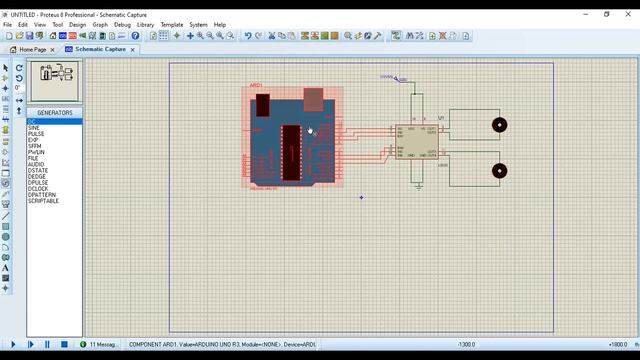
Task: Select the 2D Box drawing tool
Action: pos(5,227)
